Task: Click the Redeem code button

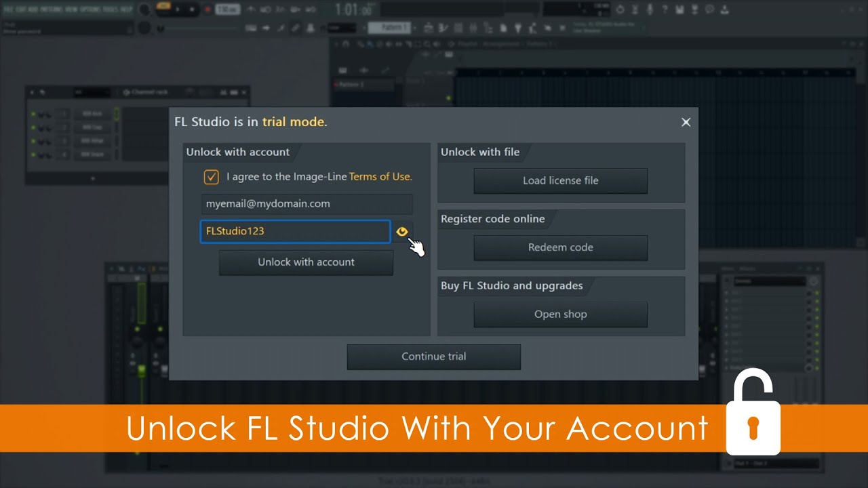Action: 561,247
